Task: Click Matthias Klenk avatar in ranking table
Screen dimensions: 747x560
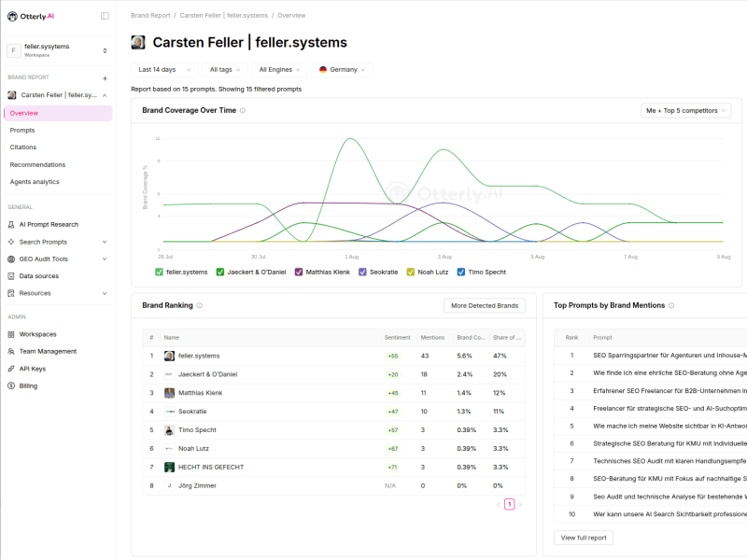Action: click(x=169, y=393)
